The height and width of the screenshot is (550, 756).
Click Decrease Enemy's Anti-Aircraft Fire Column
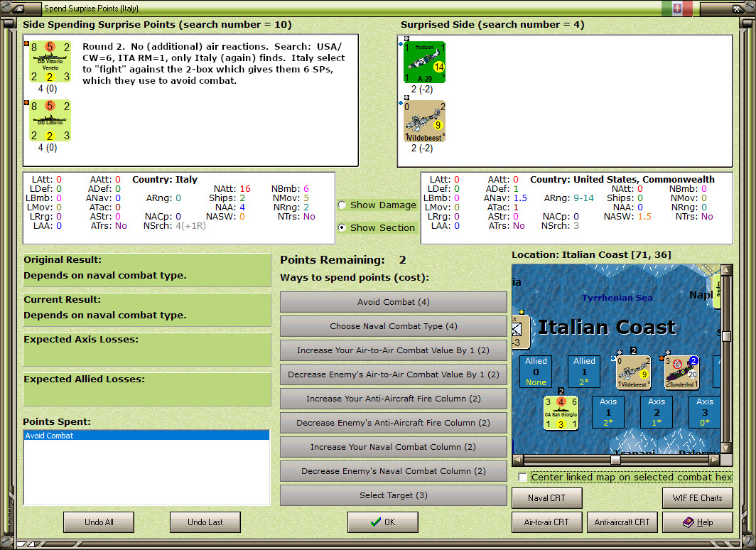(x=394, y=423)
